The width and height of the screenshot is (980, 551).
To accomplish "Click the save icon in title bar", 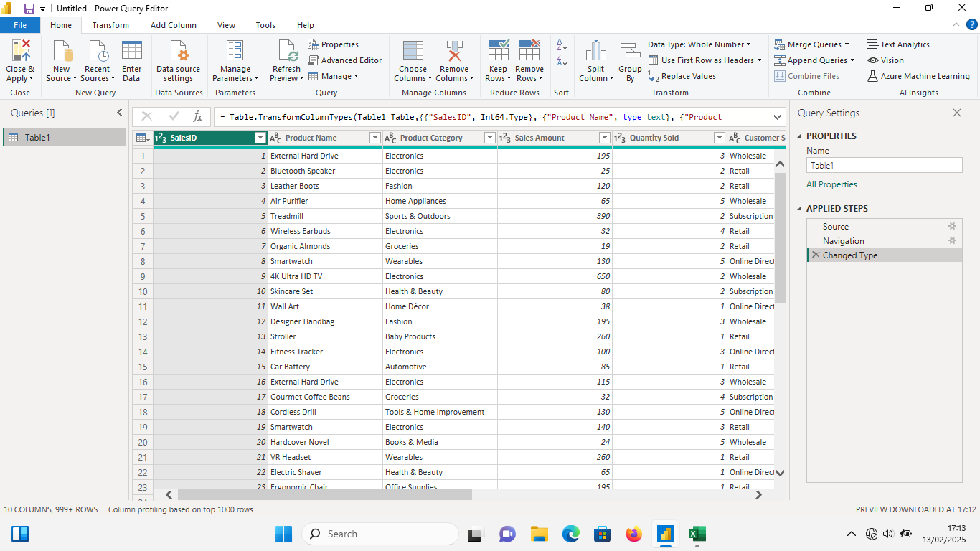I will 29,9.
